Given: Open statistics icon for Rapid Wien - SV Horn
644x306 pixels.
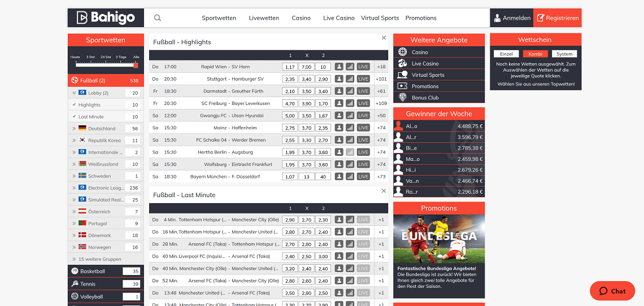Looking at the screenshot, I should [350, 67].
